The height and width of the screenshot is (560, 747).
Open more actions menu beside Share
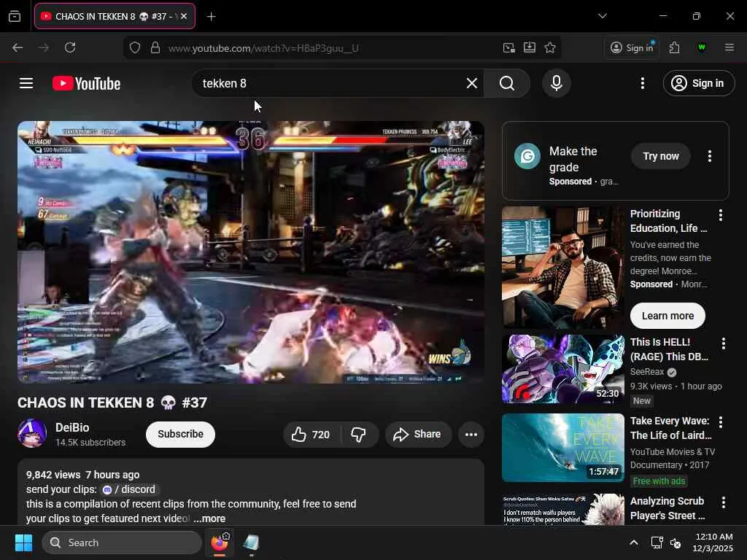tap(471, 435)
